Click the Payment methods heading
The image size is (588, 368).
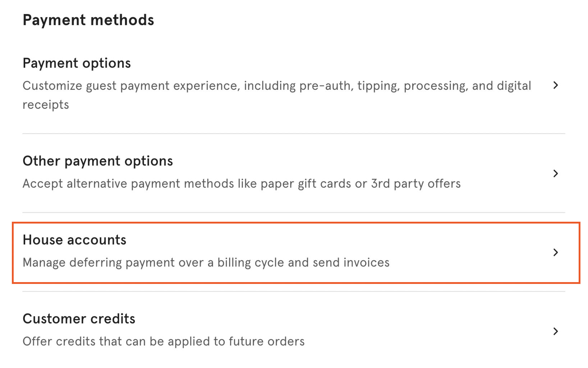pyautogui.click(x=88, y=20)
